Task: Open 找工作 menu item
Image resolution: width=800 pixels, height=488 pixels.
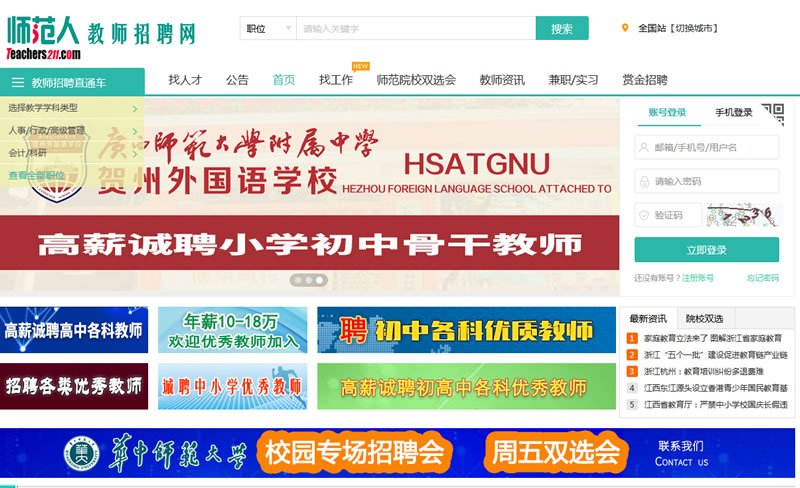Action: click(x=336, y=80)
